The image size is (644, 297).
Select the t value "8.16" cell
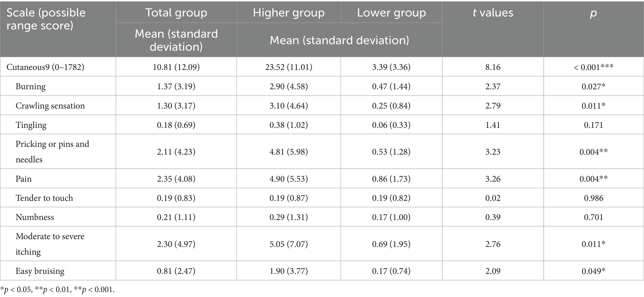(x=493, y=67)
